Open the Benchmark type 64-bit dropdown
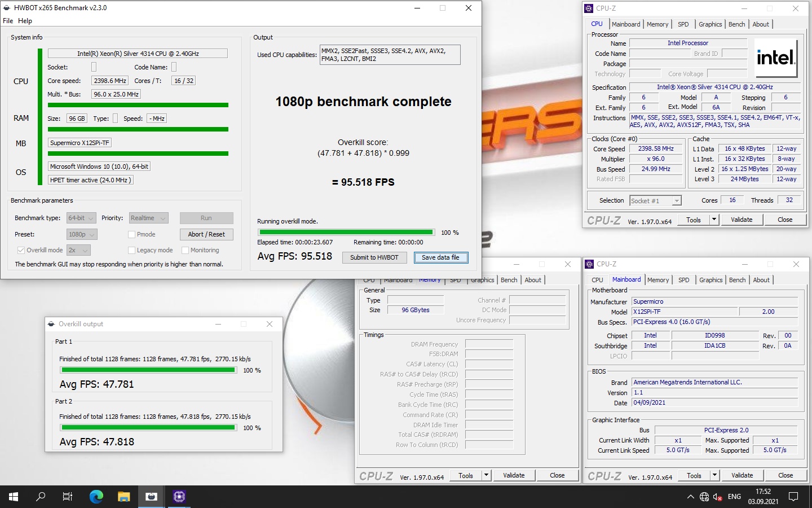The image size is (812, 508). tap(82, 218)
